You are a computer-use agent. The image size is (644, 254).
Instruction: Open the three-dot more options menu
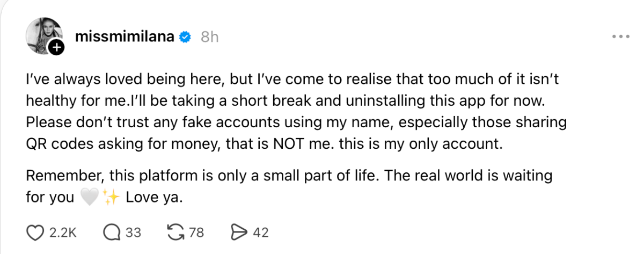click(620, 37)
